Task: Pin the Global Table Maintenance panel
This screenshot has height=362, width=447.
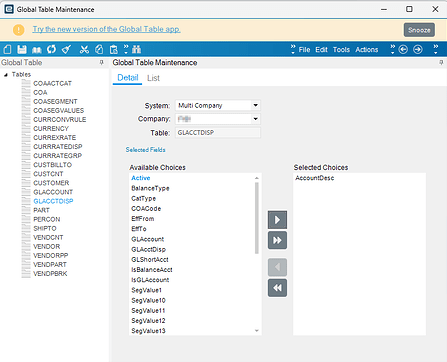Action: (441, 62)
